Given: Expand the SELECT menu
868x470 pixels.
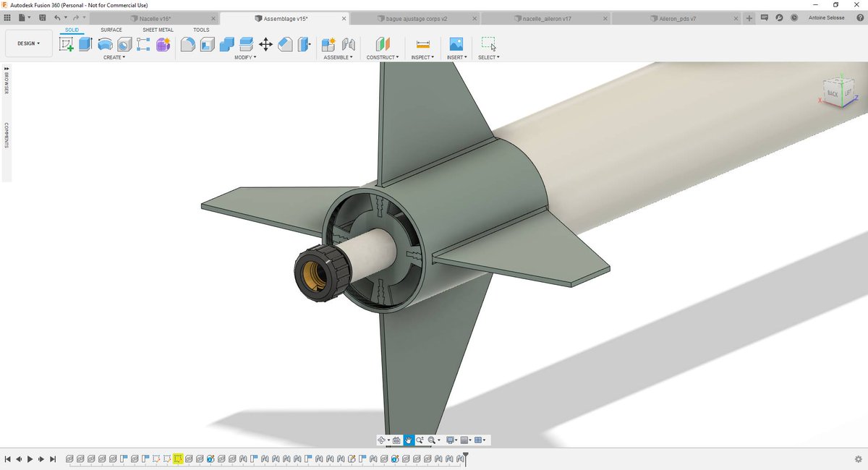Looking at the screenshot, I should point(489,57).
